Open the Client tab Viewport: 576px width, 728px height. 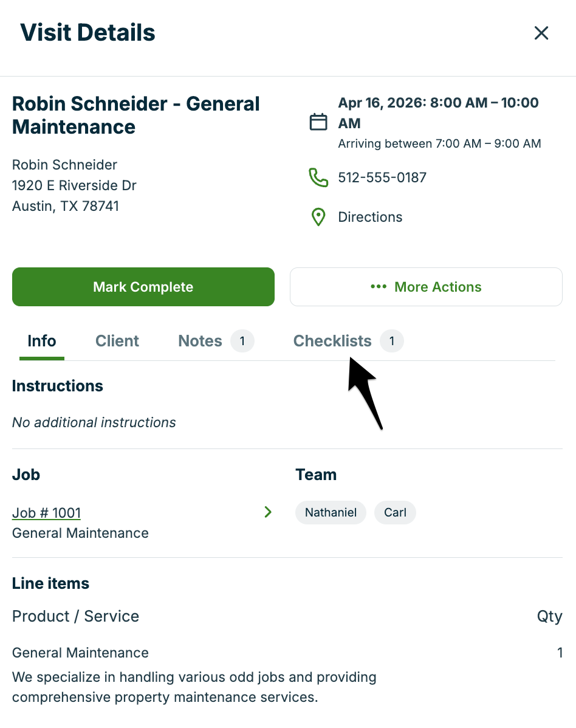point(117,341)
